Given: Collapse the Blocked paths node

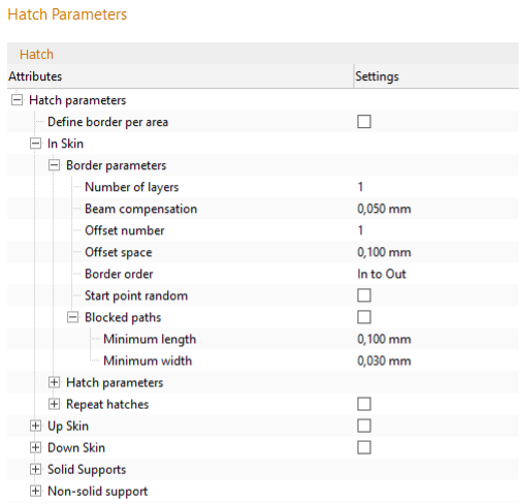Looking at the screenshot, I should (73, 317).
